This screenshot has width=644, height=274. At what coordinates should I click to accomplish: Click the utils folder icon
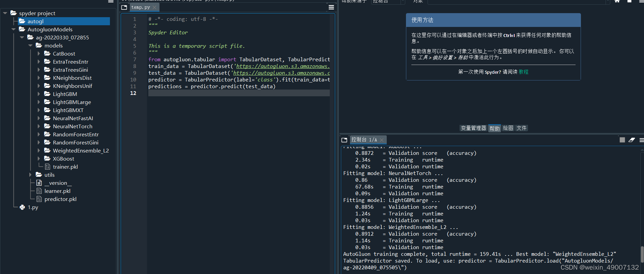coord(39,174)
